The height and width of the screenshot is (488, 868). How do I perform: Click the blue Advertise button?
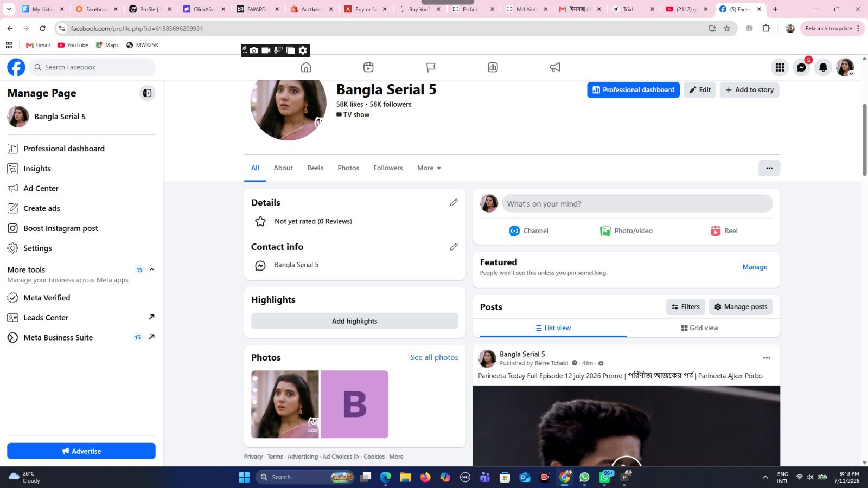tap(81, 451)
